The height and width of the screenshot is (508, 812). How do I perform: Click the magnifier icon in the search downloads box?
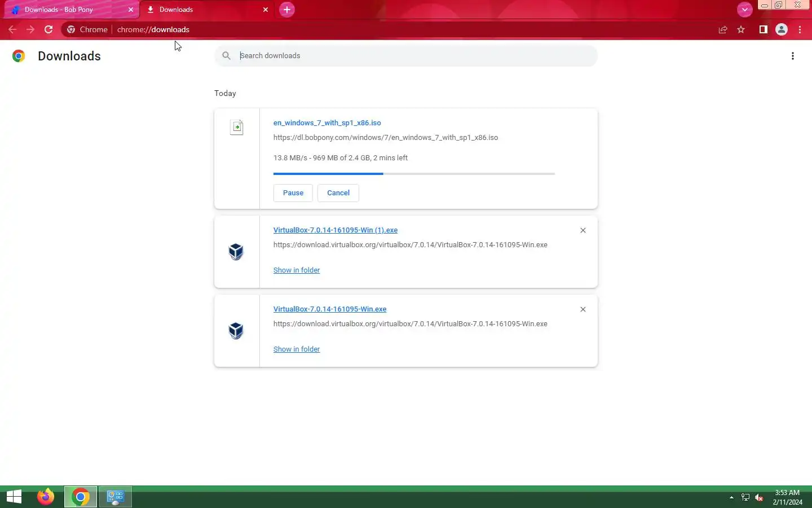pyautogui.click(x=226, y=55)
